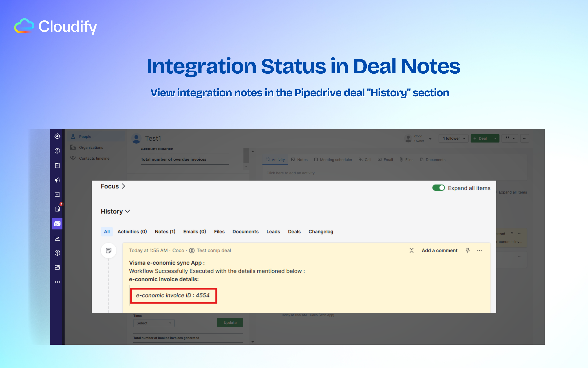Viewport: 588px width, 368px height.
Task: Click Add a comment on the note
Action: 440,250
